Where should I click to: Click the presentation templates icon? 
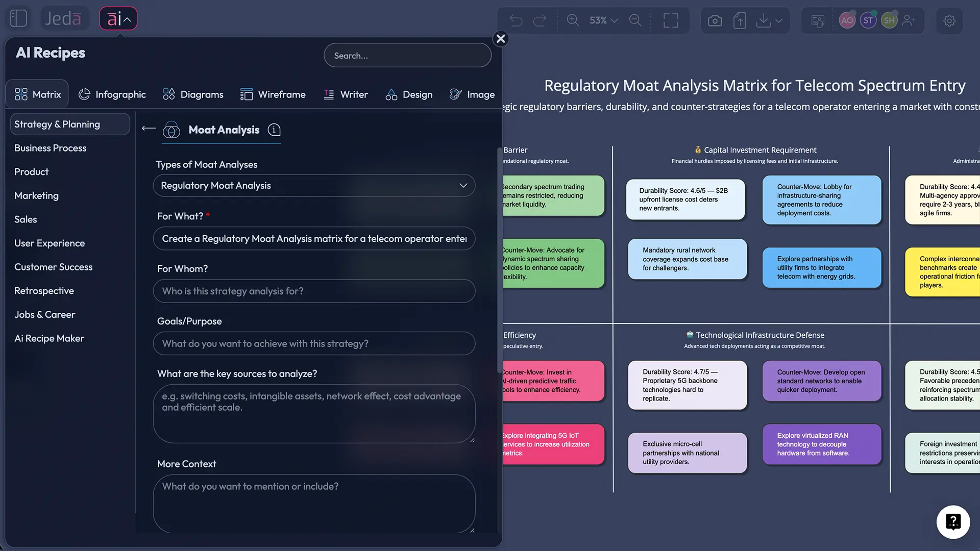(x=817, y=20)
